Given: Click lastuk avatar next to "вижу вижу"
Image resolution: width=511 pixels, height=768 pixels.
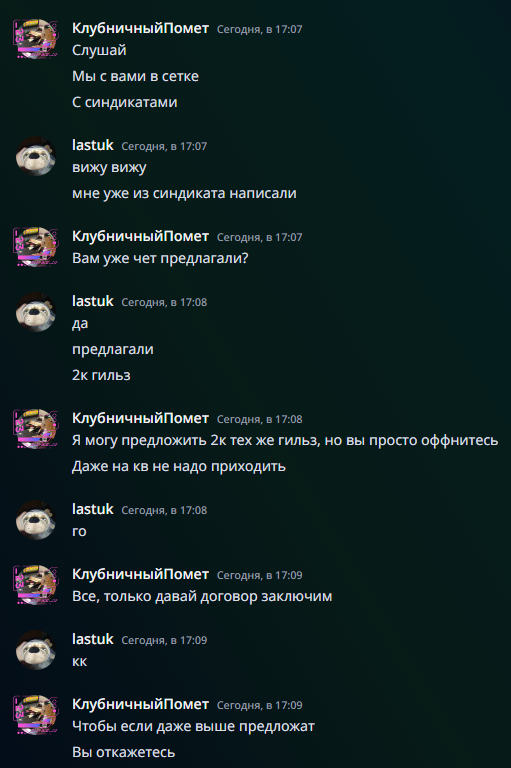Looking at the screenshot, I should coord(35,156).
